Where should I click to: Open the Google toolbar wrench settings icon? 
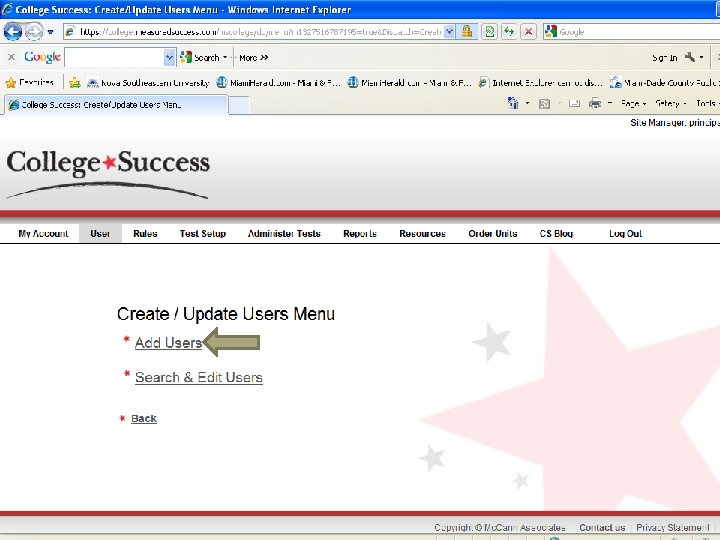pos(690,57)
